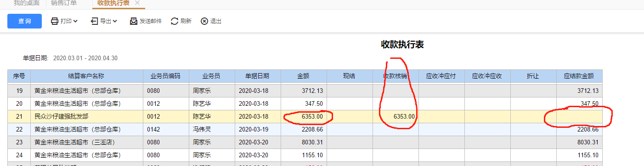Click the 现结 column header
Viewport: 644px width, 166px height.
pyautogui.click(x=350, y=76)
